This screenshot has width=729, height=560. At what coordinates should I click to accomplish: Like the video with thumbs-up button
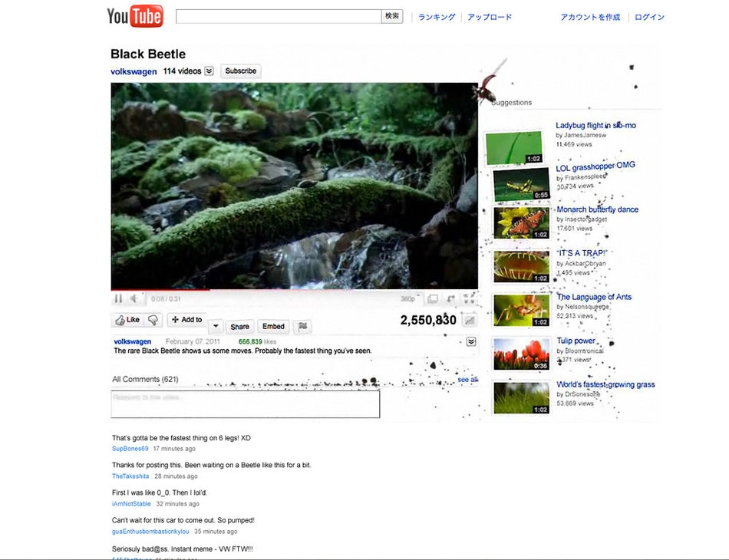point(127,320)
